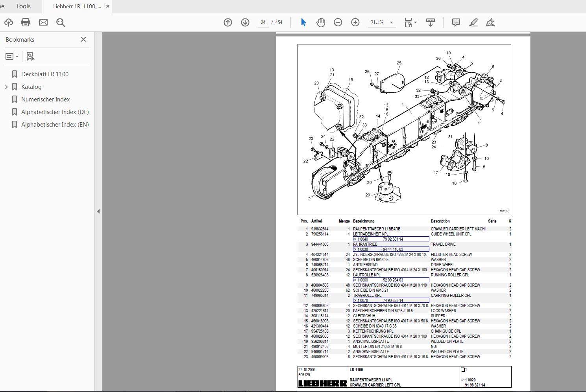Open the highlighter annotation tool

click(x=473, y=22)
